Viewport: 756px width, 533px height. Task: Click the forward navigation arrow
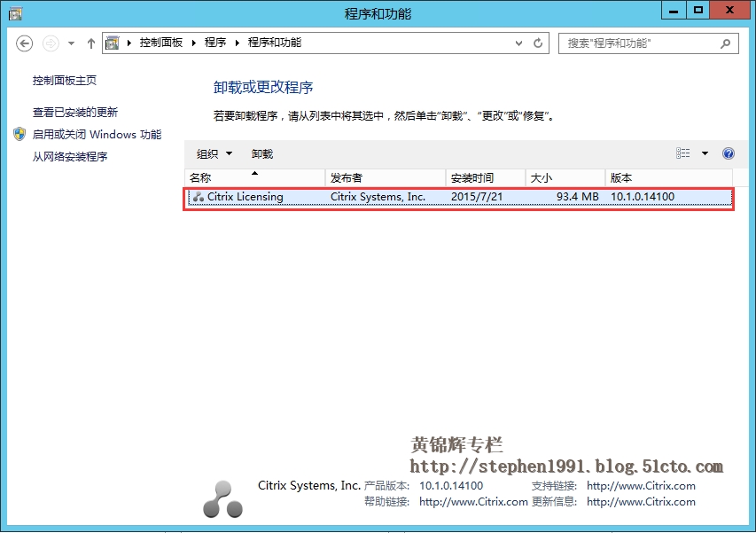(x=51, y=43)
